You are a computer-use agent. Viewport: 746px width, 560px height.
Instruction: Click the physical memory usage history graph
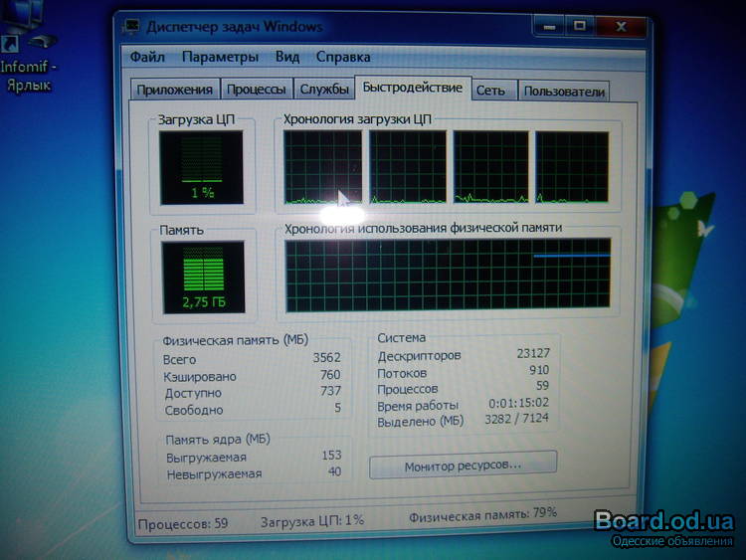[447, 276]
